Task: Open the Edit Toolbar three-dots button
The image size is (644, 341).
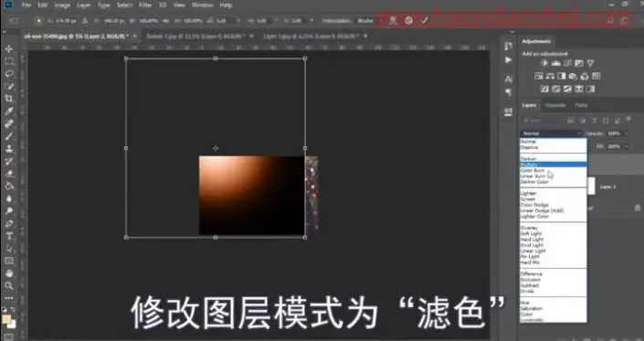Action: [x=8, y=298]
